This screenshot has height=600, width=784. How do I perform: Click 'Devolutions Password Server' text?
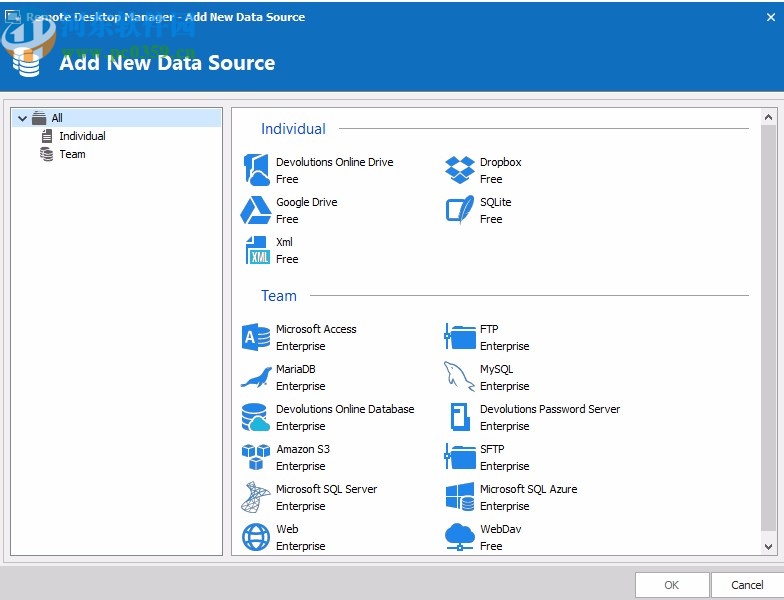[x=550, y=409]
